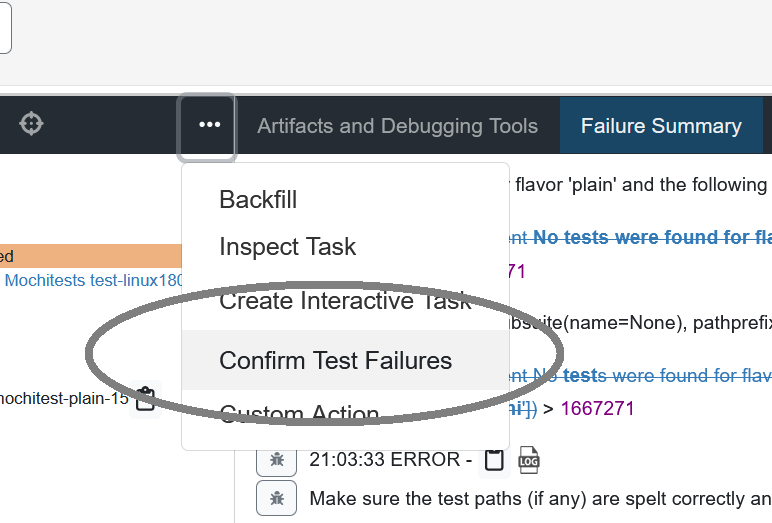The height and width of the screenshot is (523, 772).
Task: Click the orange highlighted status bar
Action: (90, 256)
